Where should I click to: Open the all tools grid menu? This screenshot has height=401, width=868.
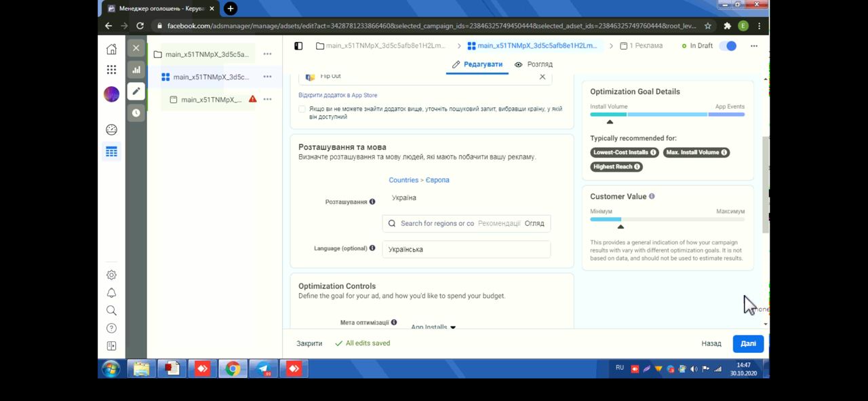(111, 69)
